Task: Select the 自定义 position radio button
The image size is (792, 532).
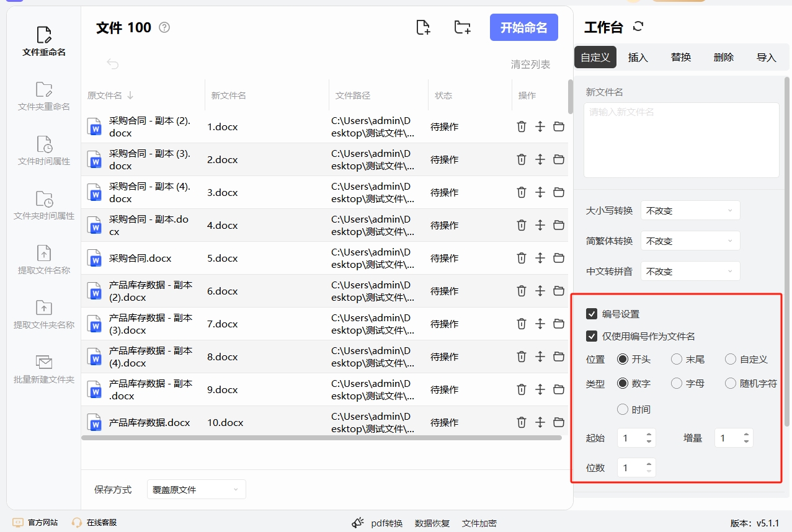Action: [731, 359]
